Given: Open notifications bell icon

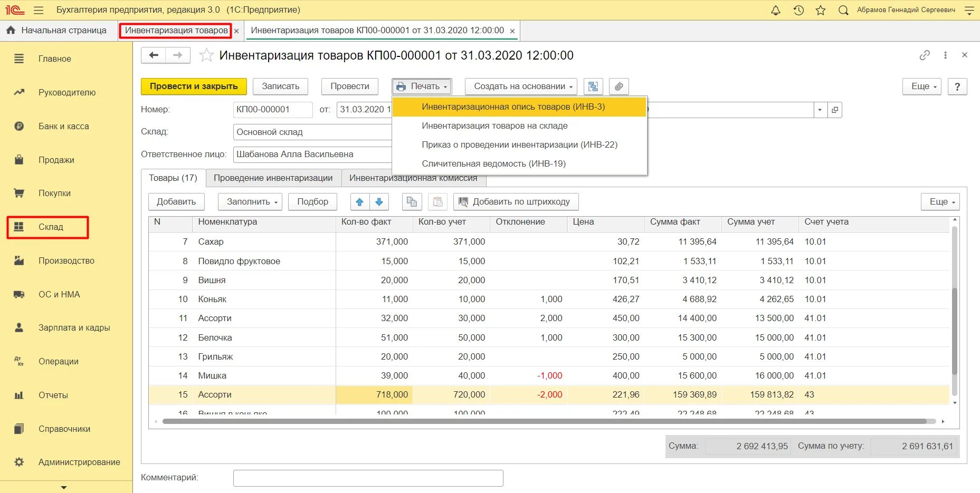Looking at the screenshot, I should click(776, 10).
